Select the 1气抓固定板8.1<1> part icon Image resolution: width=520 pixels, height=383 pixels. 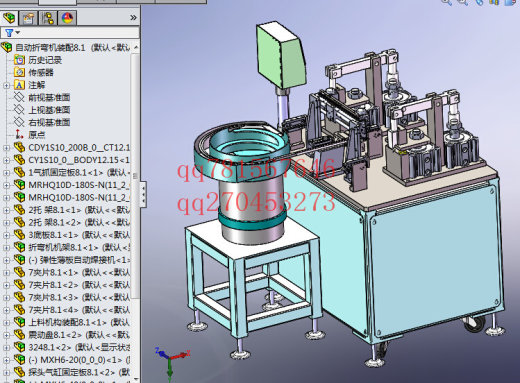(19, 172)
